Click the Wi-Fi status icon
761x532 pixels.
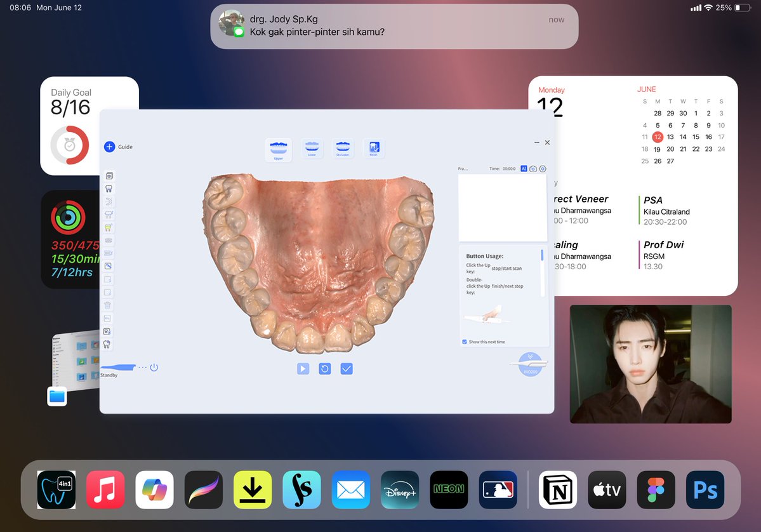pyautogui.click(x=708, y=8)
